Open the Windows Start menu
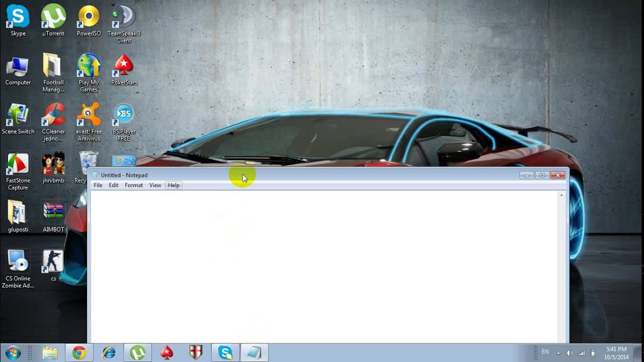Viewport: 644px width, 362px height. tap(13, 353)
